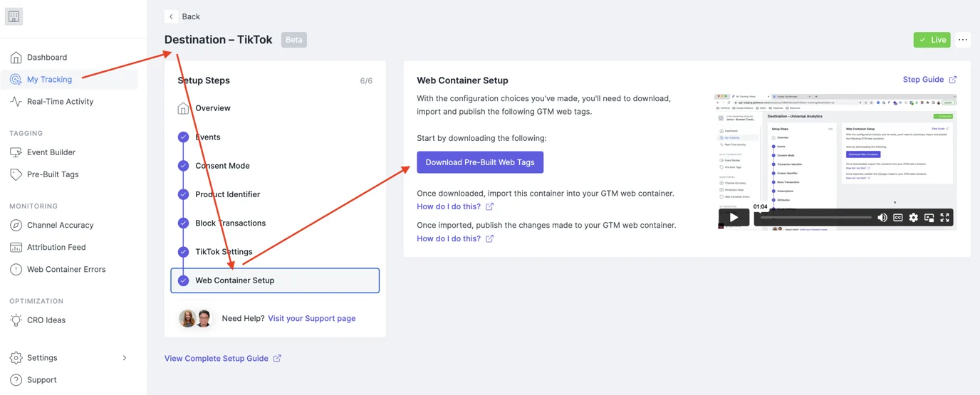Click the company building icon at top-left
Viewport: 980px width, 395px height.
[x=14, y=16]
